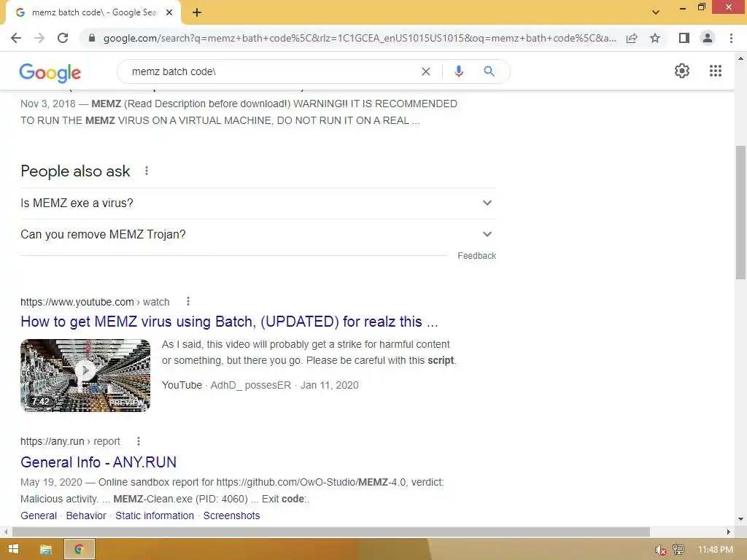The width and height of the screenshot is (747, 560).
Task: Click the URL address bar
Action: (x=360, y=38)
